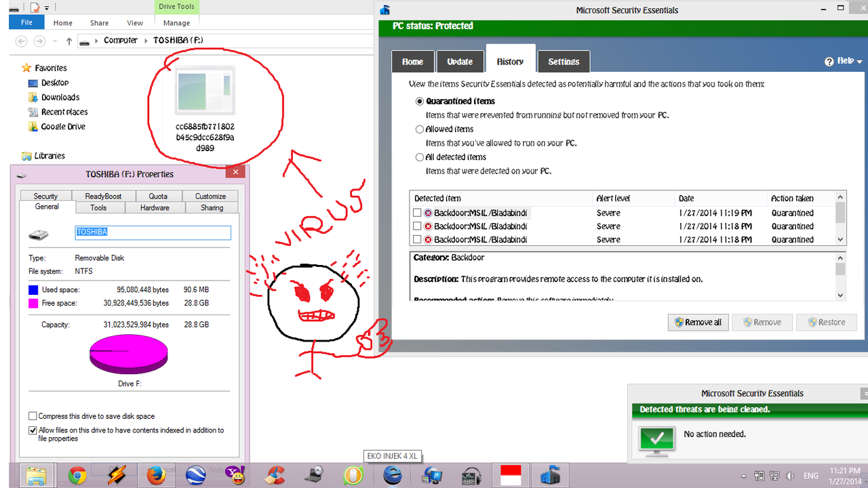Screen dimensions: 868x488
Task: Click the Remove all button
Action: (698, 322)
